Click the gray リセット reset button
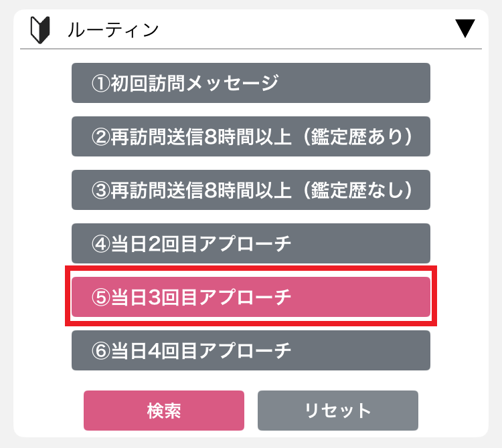 coord(338,411)
